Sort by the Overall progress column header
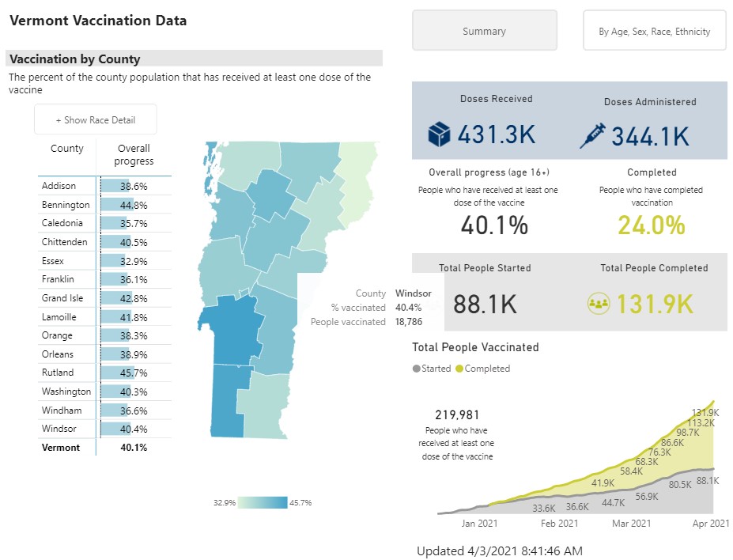The height and width of the screenshot is (560, 733). 134,154
